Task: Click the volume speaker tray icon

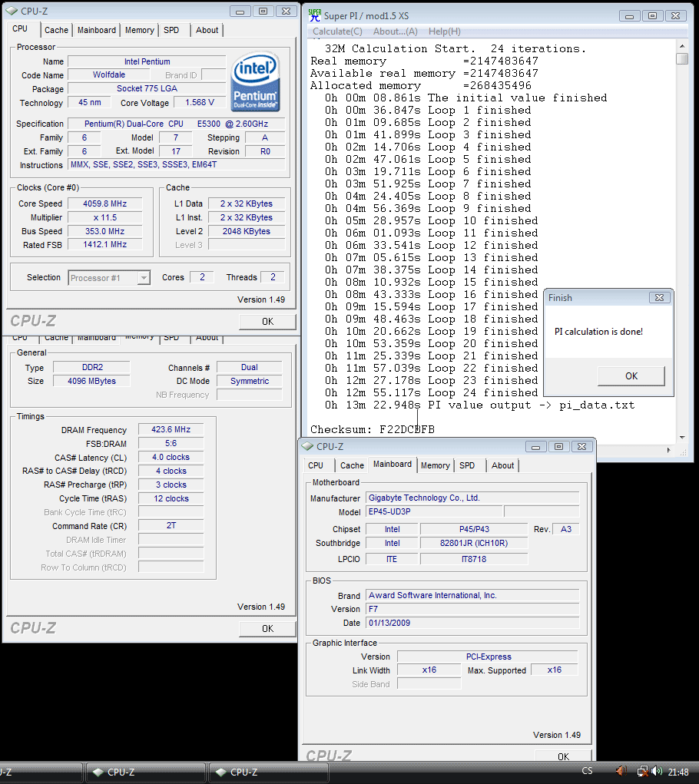Action: click(657, 772)
